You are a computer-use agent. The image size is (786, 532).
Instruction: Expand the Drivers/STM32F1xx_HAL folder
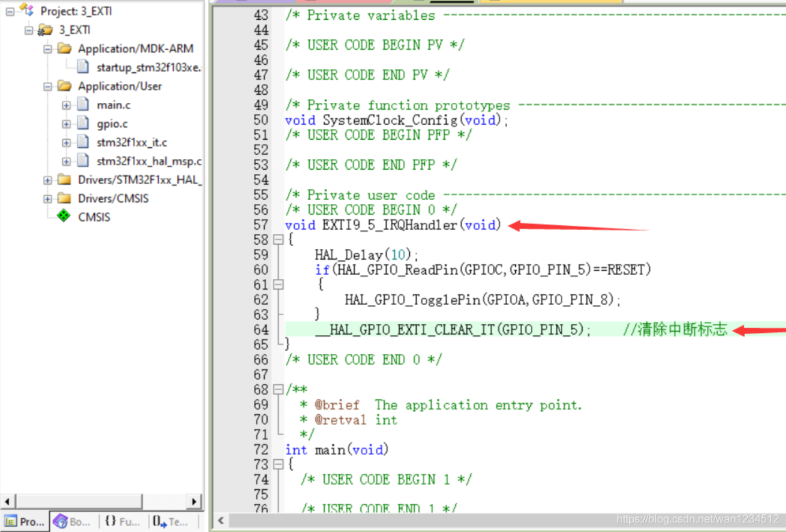pyautogui.click(x=48, y=180)
